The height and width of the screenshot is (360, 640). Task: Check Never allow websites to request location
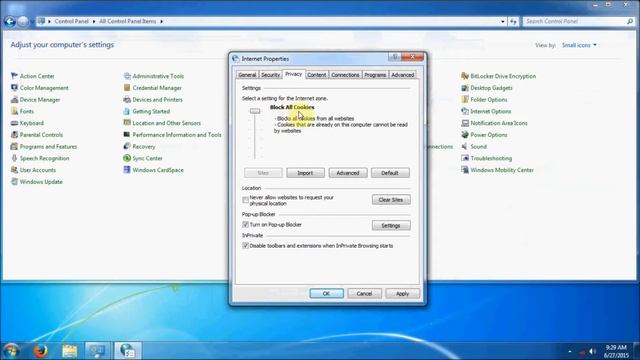click(245, 200)
